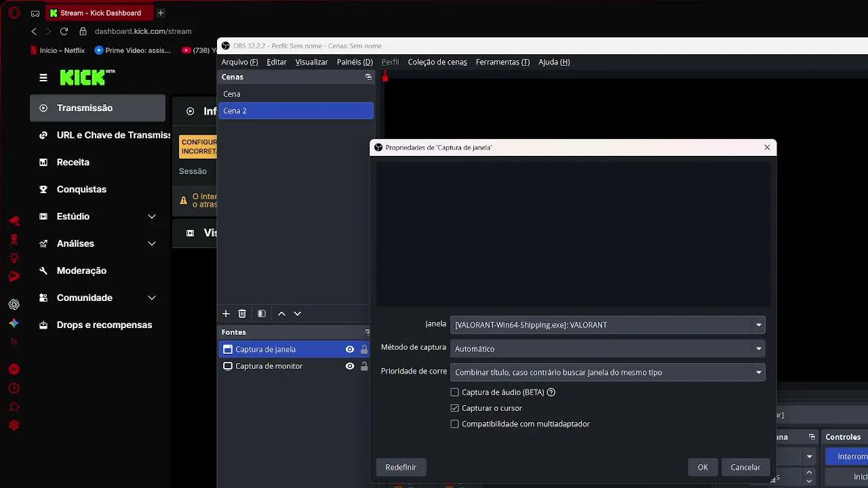
Task: Open the GX Corner gamepad icon
Action: click(x=35, y=13)
